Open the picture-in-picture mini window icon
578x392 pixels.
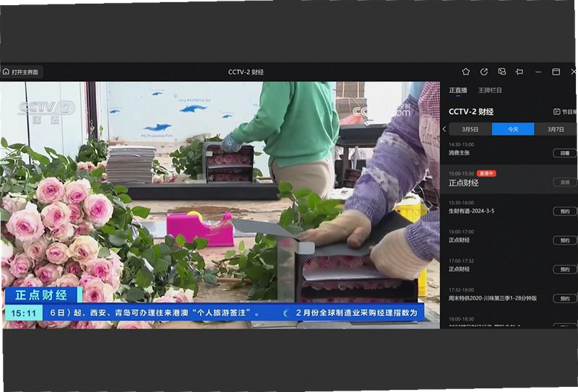click(501, 72)
